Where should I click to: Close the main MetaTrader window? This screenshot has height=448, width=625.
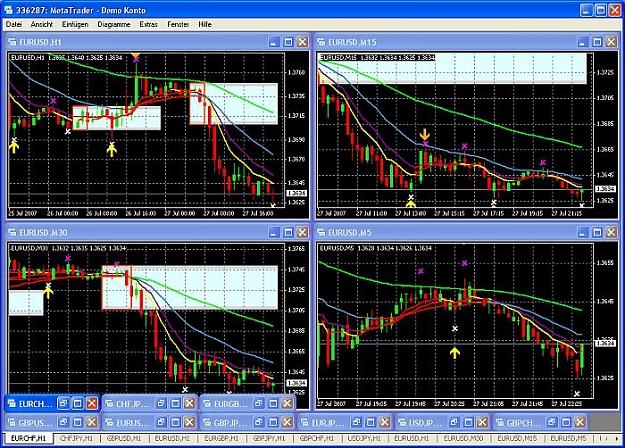pos(615,10)
